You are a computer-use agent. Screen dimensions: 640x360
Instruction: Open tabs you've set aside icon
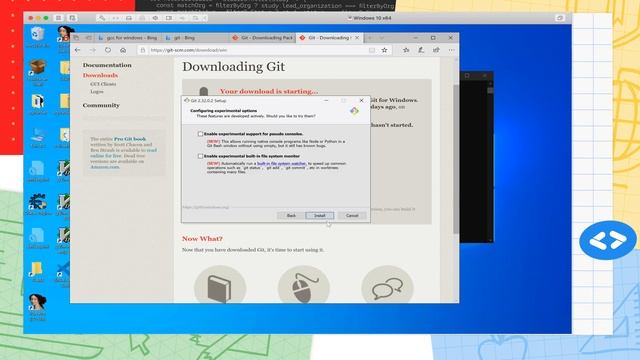coord(76,38)
